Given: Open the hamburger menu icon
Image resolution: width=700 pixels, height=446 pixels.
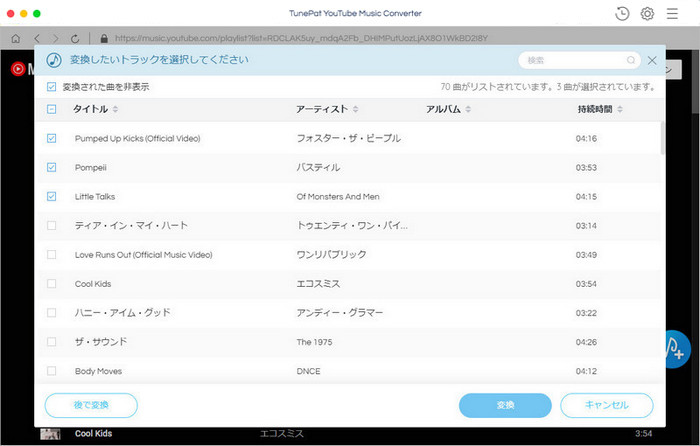Looking at the screenshot, I should [672, 14].
